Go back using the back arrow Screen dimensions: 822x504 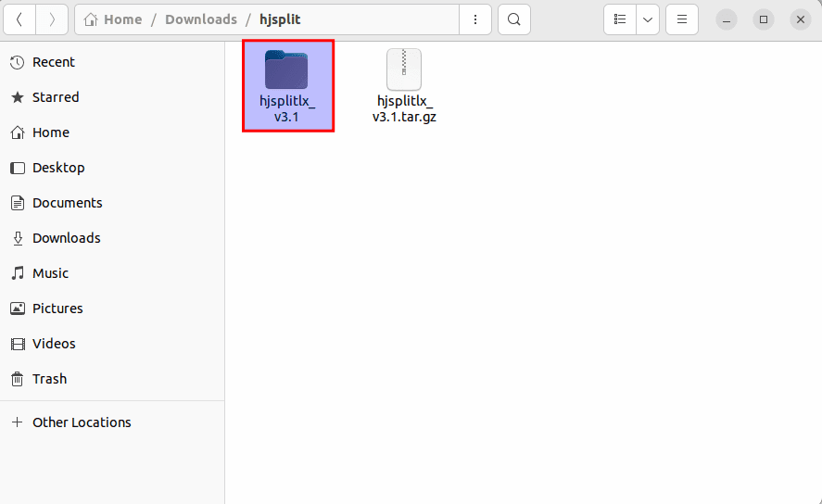click(19, 19)
